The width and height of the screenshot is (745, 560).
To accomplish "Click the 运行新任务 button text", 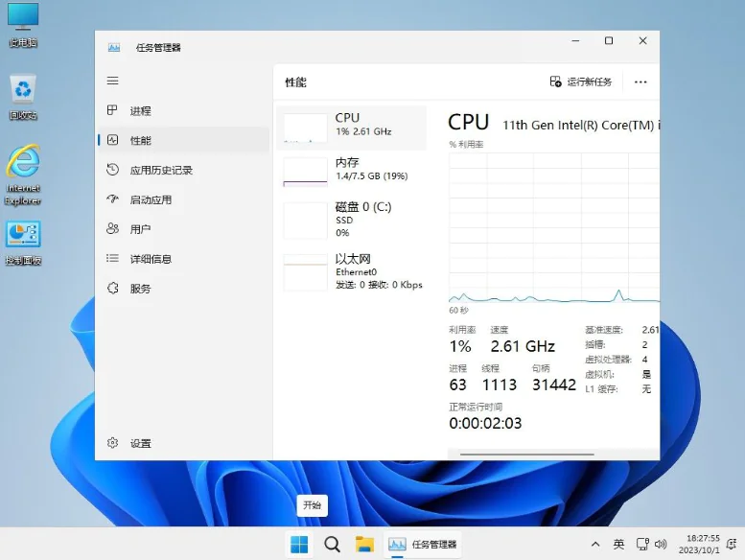I will tap(589, 82).
